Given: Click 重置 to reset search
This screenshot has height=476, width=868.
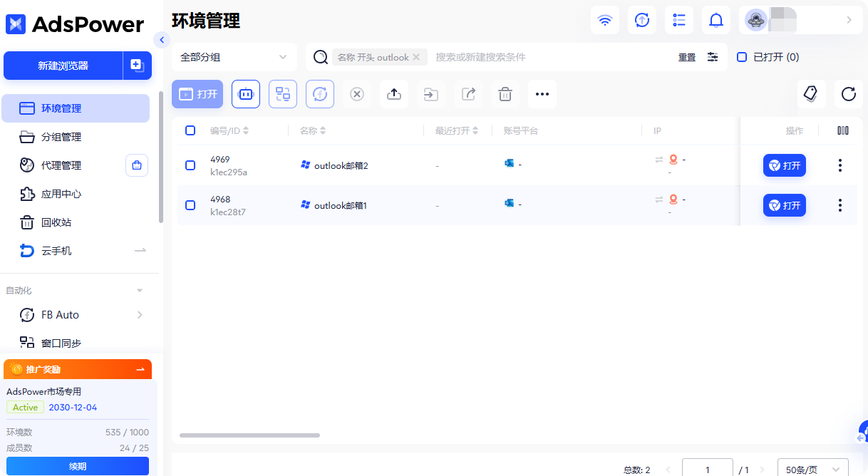Looking at the screenshot, I should (687, 57).
